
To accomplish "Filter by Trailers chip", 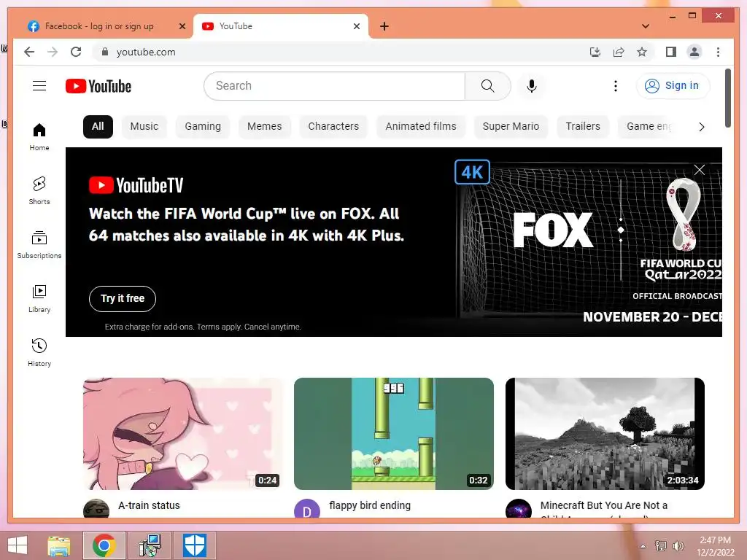I will 583,126.
